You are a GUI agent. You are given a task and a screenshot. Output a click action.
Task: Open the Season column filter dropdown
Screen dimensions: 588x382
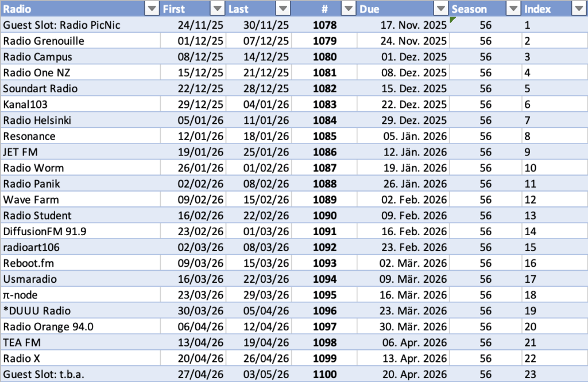click(x=513, y=9)
